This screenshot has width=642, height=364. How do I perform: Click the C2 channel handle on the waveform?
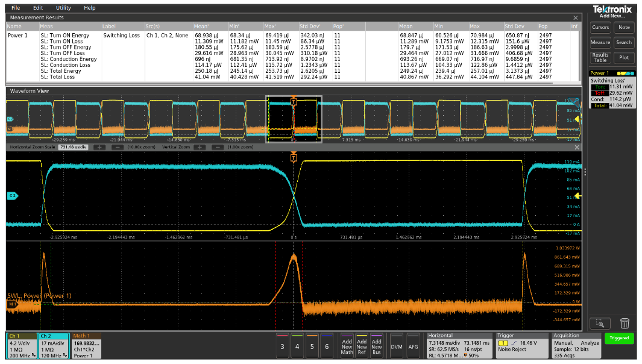11,196
